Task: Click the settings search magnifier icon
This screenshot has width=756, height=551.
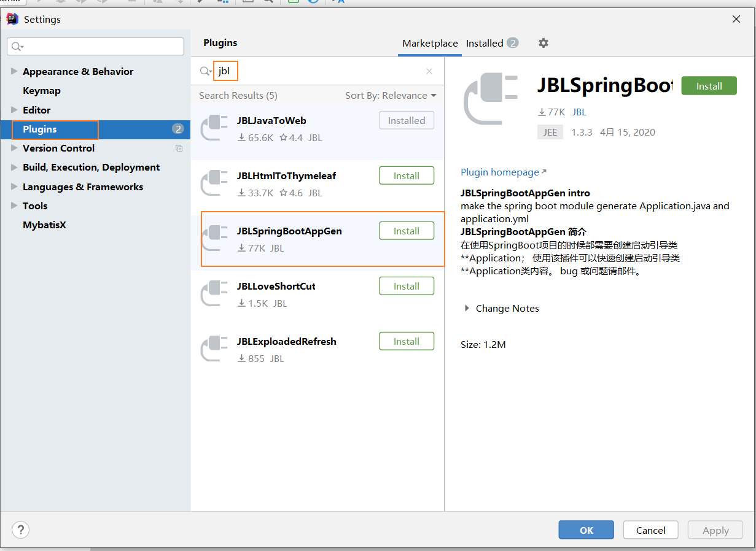Action: pyautogui.click(x=17, y=47)
